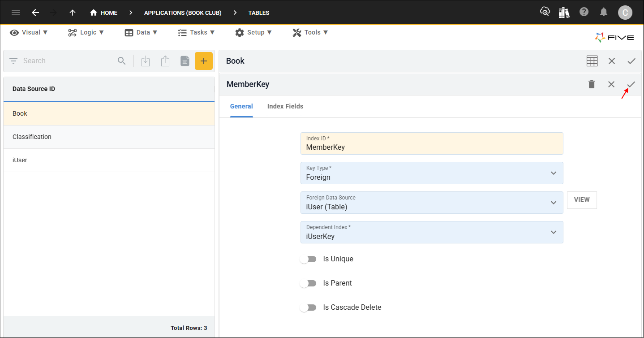Click the export/upload icon

pyautogui.click(x=165, y=61)
